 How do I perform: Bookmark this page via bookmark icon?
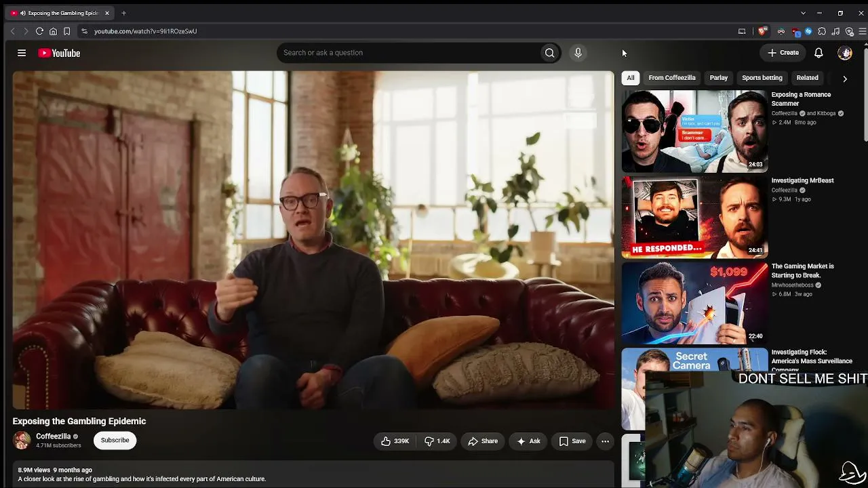pyautogui.click(x=66, y=31)
